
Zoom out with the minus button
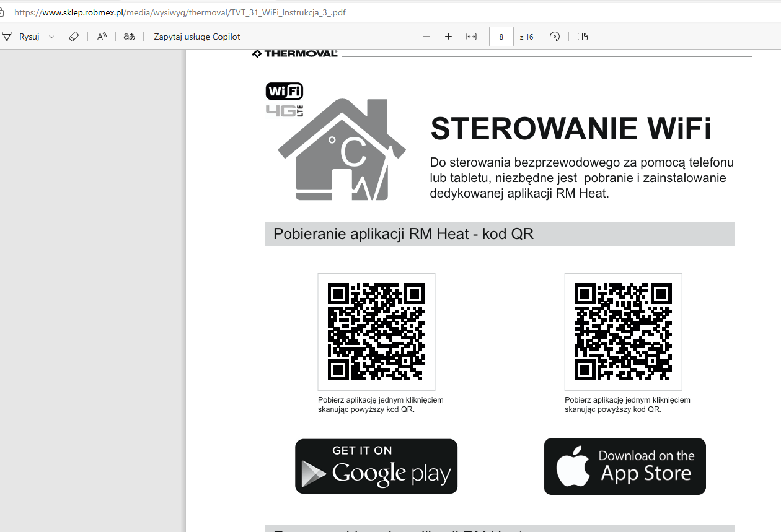[x=426, y=37]
